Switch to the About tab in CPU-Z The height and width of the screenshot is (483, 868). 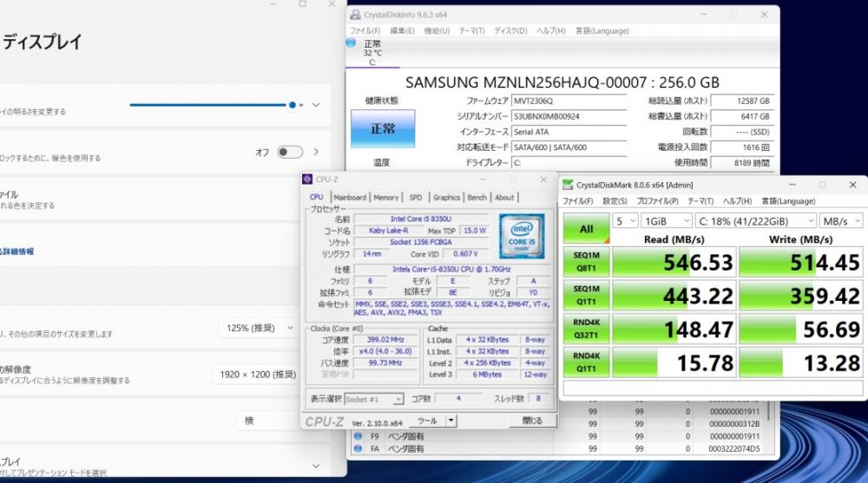tap(504, 198)
